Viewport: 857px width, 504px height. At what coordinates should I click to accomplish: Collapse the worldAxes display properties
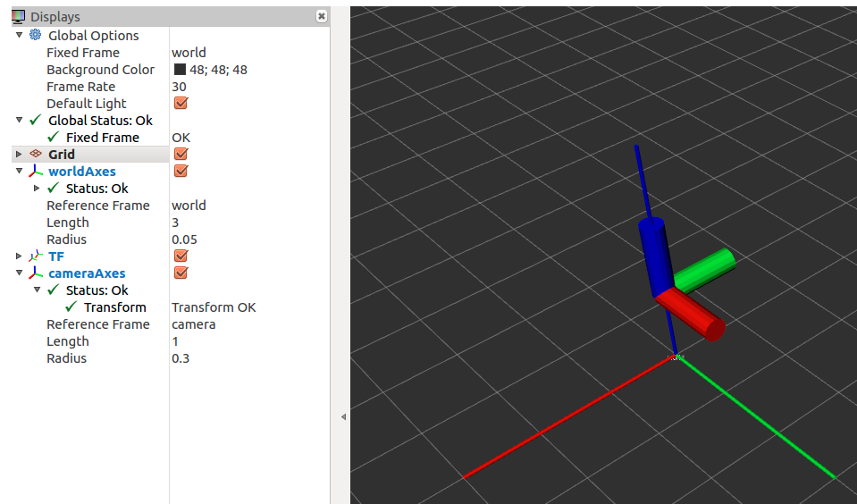tap(19, 171)
